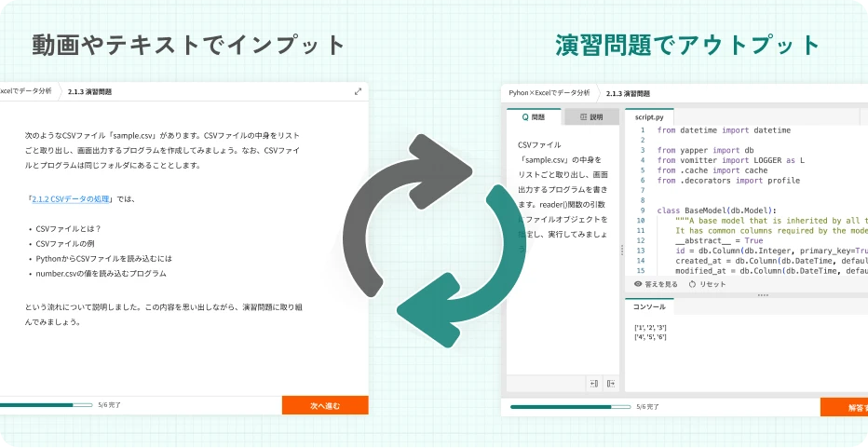Click the expand fullscreen icon in left panel

pyautogui.click(x=359, y=92)
